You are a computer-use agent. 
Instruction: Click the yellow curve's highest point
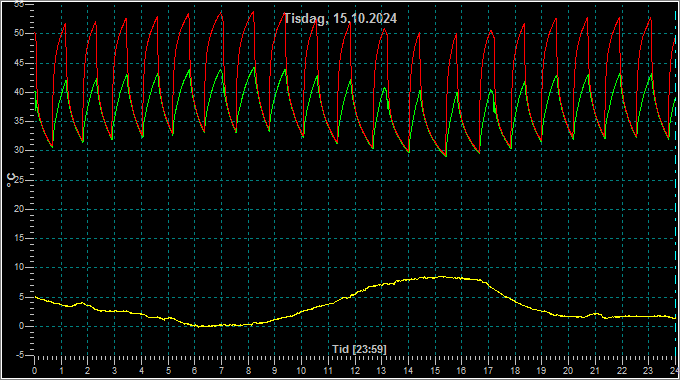(441, 276)
